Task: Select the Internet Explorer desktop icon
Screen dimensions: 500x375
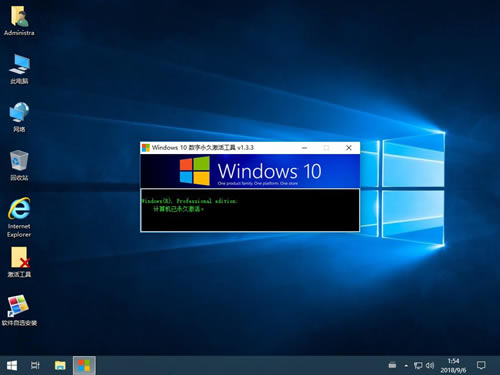Action: click(x=19, y=217)
